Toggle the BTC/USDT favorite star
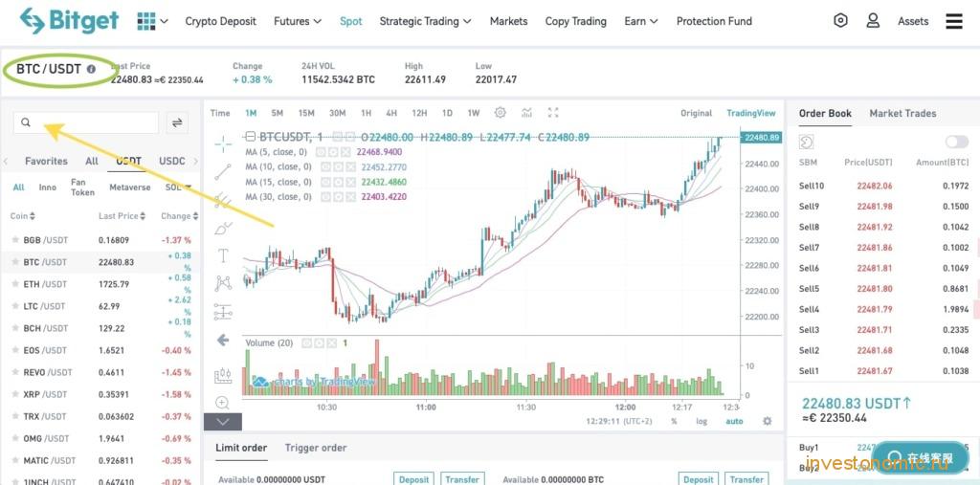 point(13,262)
